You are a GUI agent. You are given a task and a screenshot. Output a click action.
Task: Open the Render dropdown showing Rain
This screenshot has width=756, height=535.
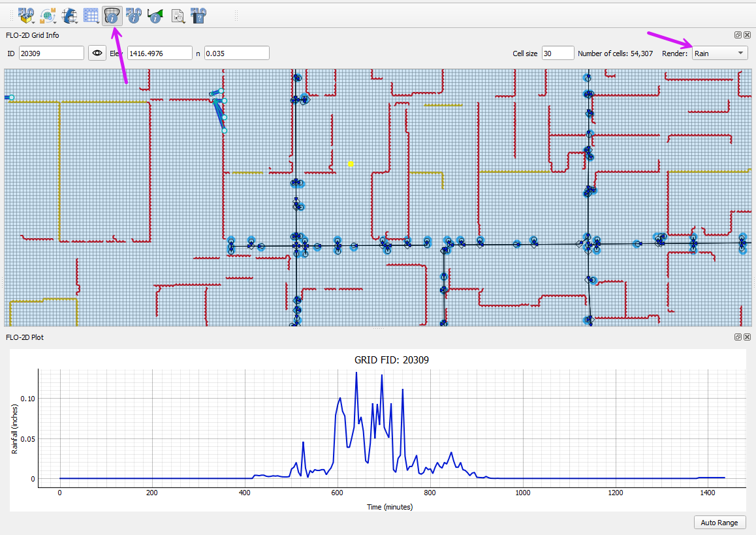(719, 53)
